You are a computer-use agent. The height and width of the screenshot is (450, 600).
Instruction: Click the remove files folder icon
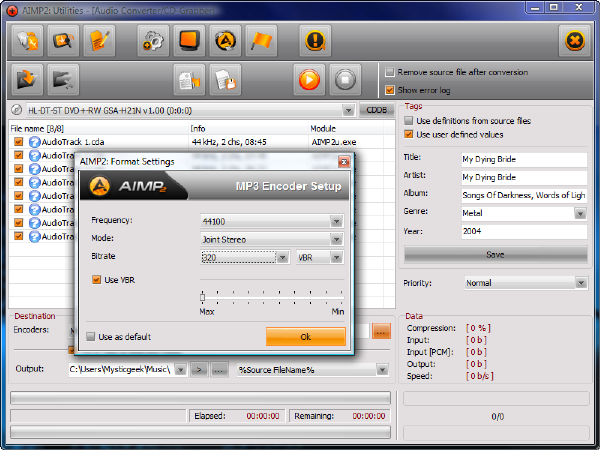[x=63, y=80]
